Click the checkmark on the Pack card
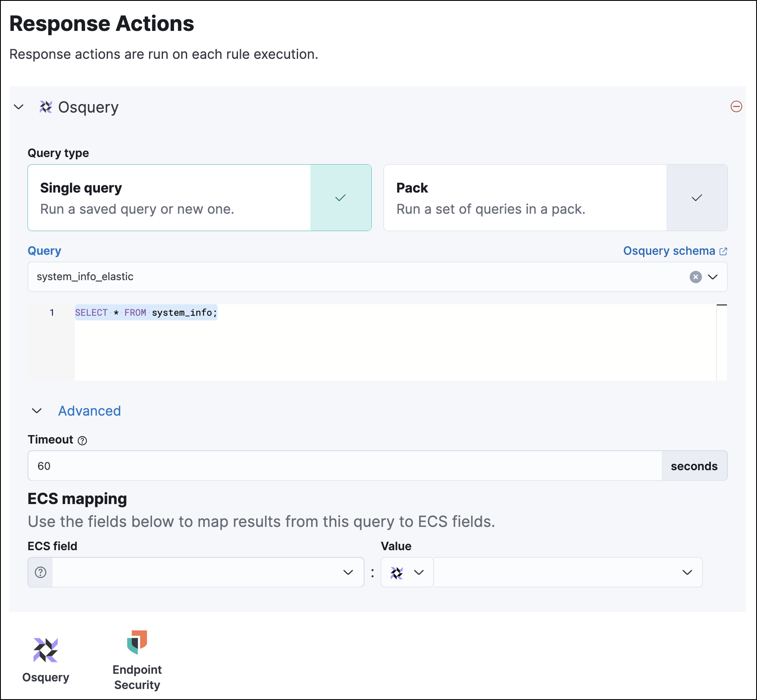The image size is (757, 700). click(697, 197)
